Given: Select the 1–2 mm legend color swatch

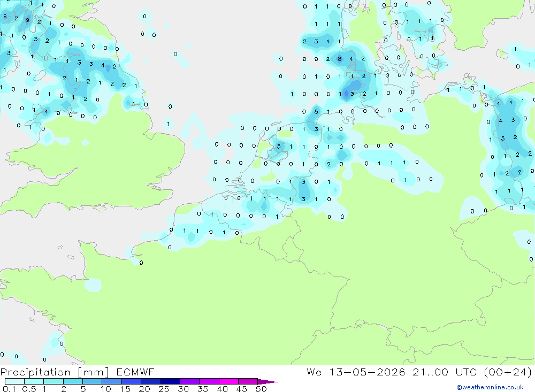Looking at the screenshot, I should click(x=53, y=381).
